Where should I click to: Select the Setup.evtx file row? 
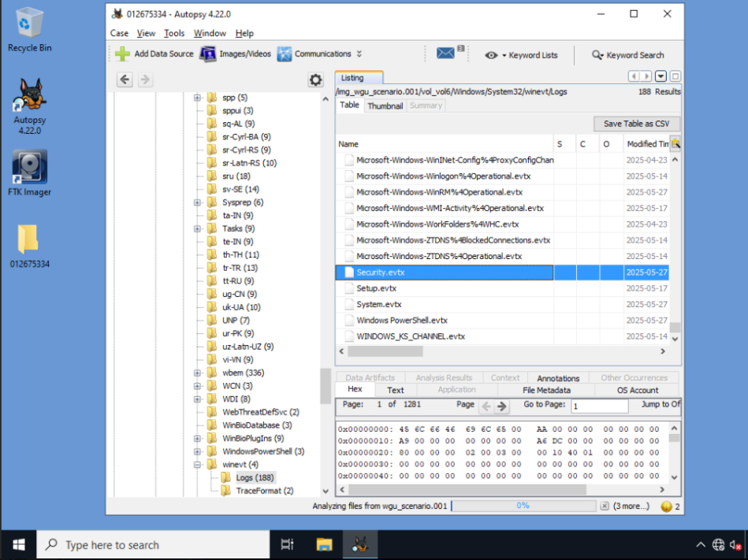point(502,288)
